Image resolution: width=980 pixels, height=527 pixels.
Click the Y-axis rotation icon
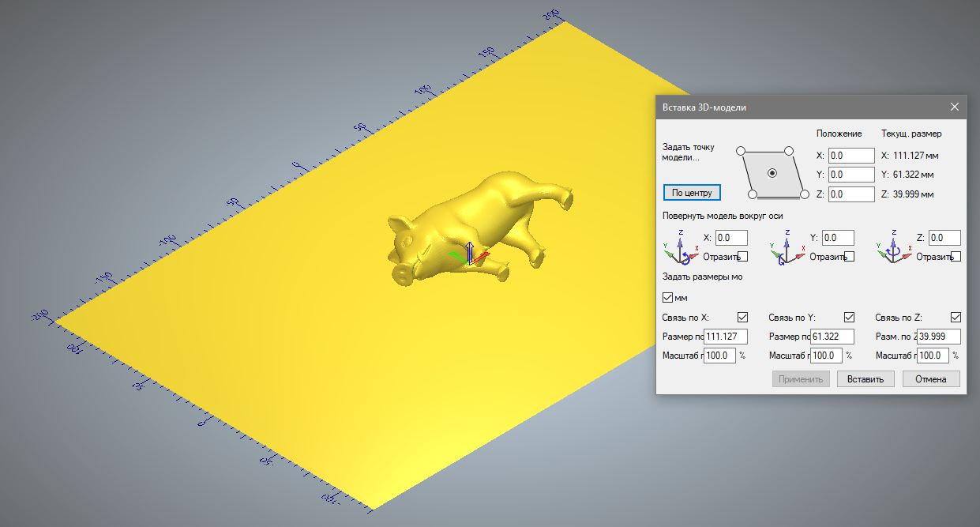pyautogui.click(x=788, y=247)
